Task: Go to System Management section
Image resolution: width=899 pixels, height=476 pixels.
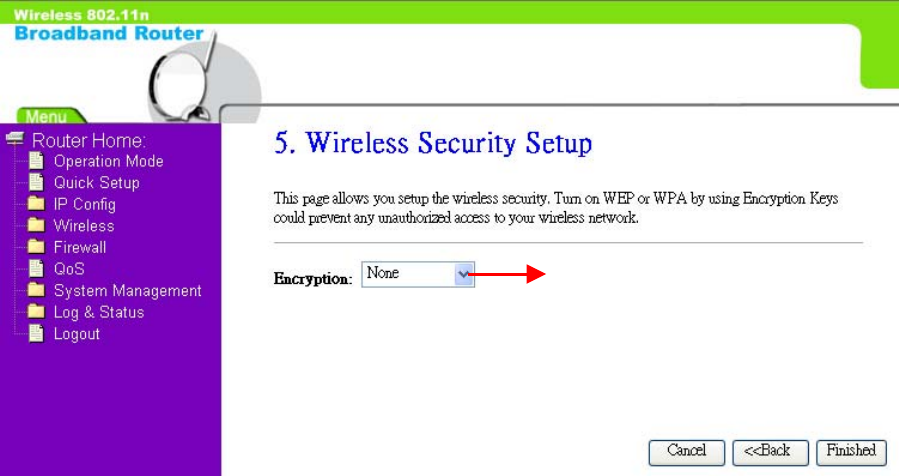Action: 127,291
